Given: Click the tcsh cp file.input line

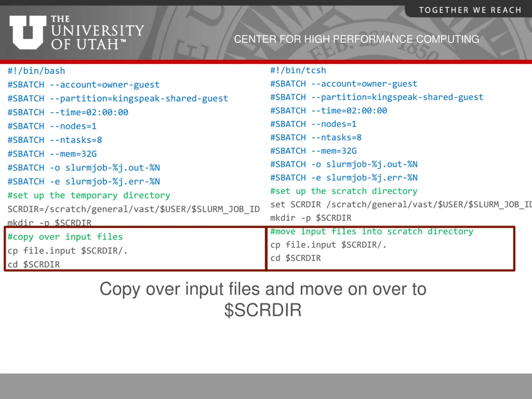Looking at the screenshot, I should [328, 245].
